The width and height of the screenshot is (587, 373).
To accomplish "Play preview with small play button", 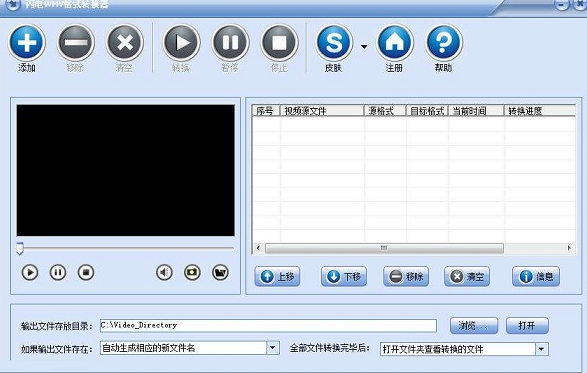I will coord(30,272).
